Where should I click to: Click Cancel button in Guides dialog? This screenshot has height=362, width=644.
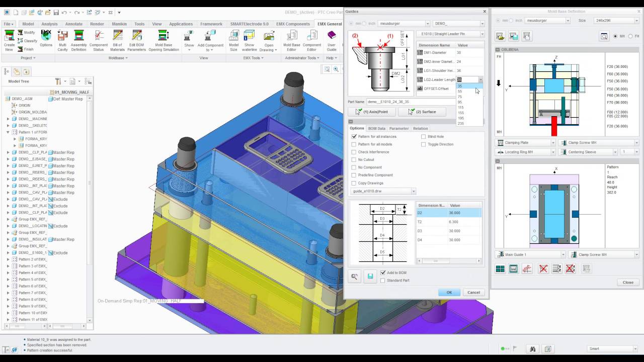pyautogui.click(x=473, y=292)
